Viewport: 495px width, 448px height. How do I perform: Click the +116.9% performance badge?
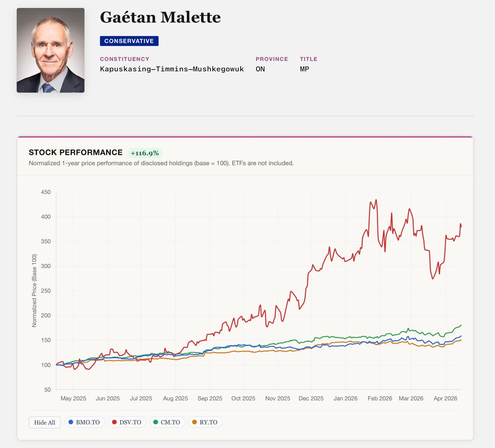(145, 153)
